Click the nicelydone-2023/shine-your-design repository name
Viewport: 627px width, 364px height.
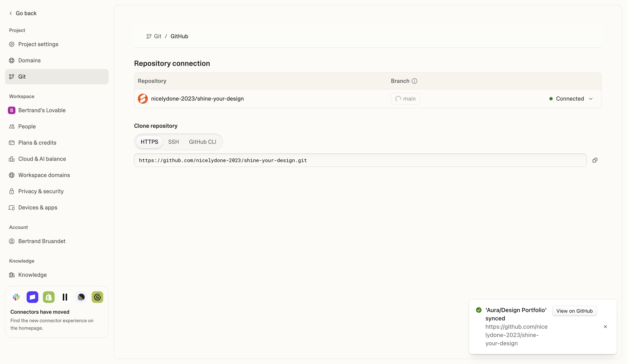tap(197, 99)
